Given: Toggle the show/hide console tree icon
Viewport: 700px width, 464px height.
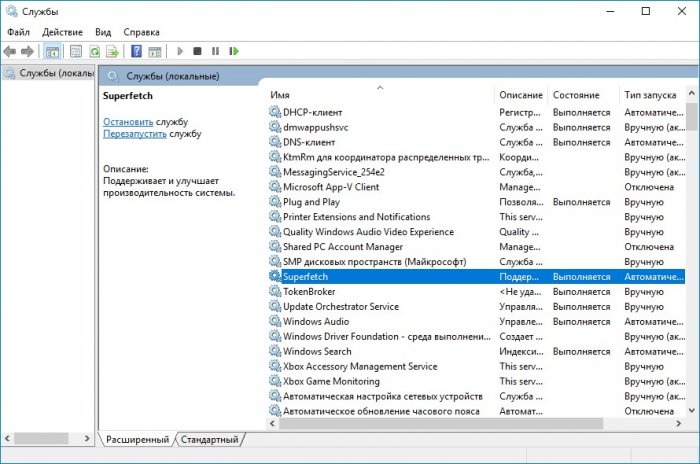Looking at the screenshot, I should (x=52, y=51).
